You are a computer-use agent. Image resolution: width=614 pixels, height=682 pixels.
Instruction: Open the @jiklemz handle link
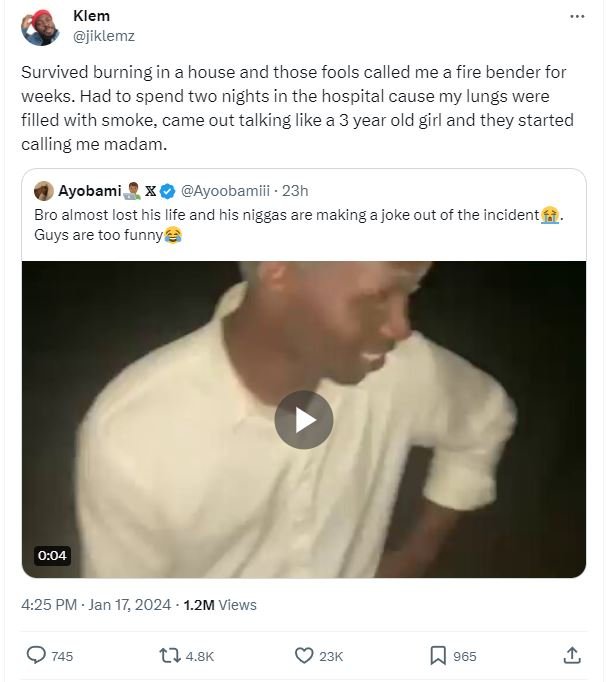(x=104, y=36)
